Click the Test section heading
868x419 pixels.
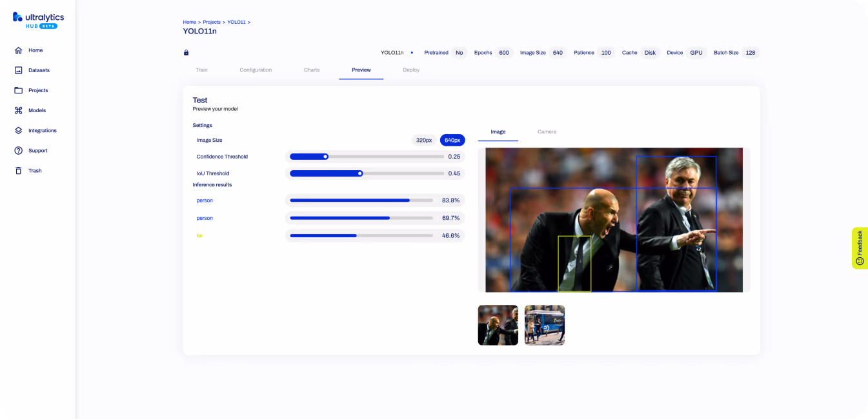click(200, 100)
